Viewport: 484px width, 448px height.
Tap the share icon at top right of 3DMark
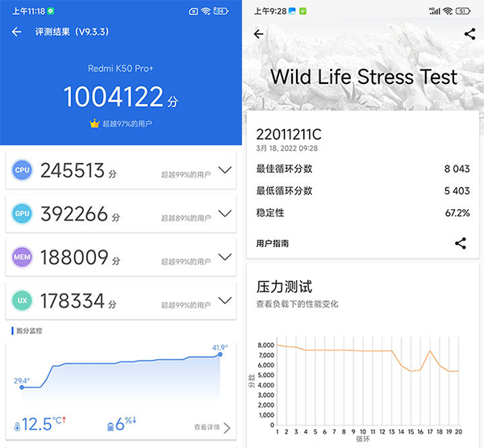coord(470,34)
